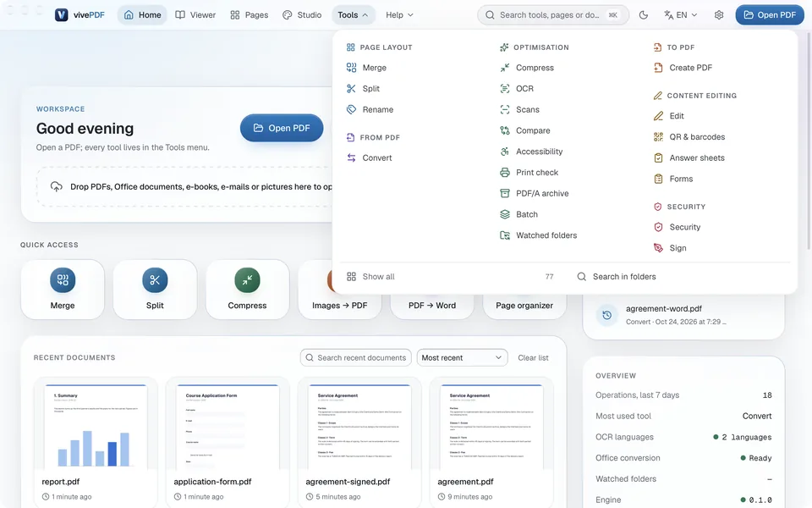Click the Scans icon in Tools menu
Viewport: 812px width, 508px height.
coord(504,109)
